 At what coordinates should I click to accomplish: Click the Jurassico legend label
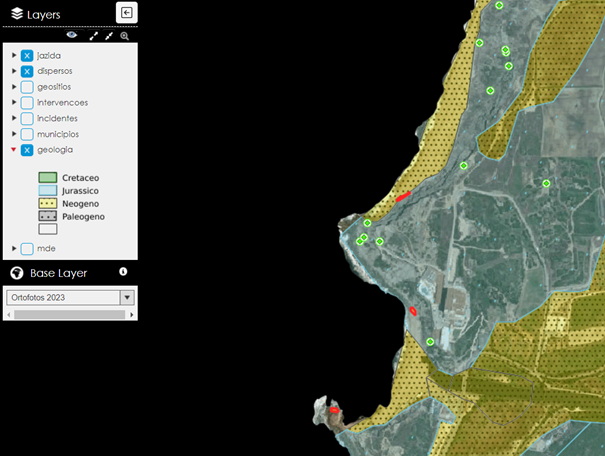[x=80, y=191]
